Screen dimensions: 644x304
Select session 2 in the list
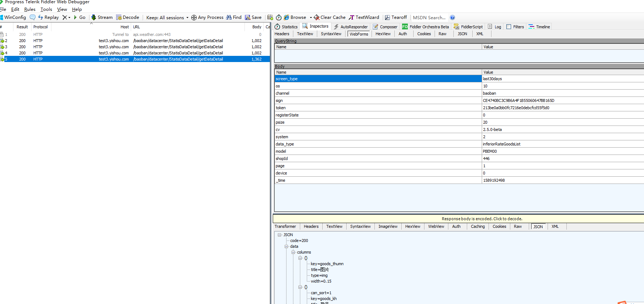point(135,41)
